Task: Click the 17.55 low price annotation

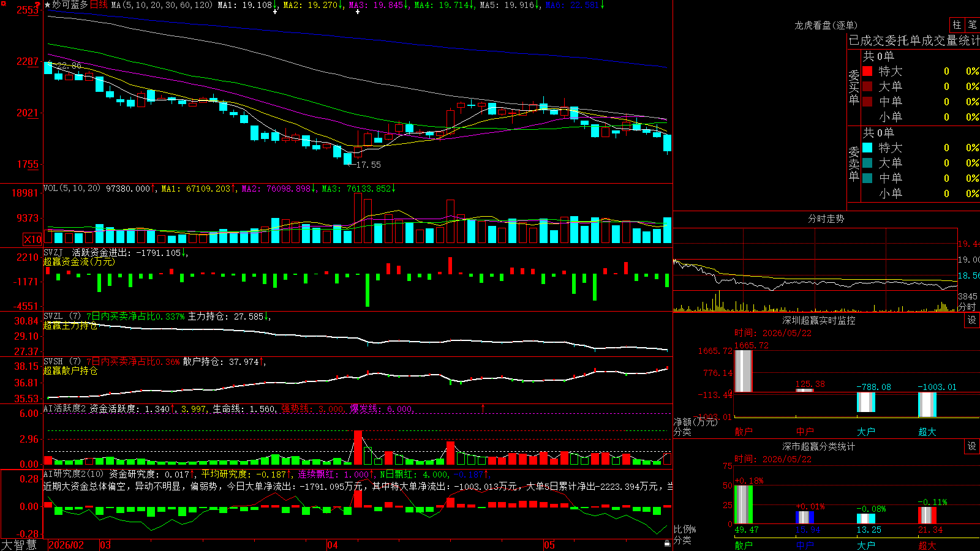Action: click(368, 165)
